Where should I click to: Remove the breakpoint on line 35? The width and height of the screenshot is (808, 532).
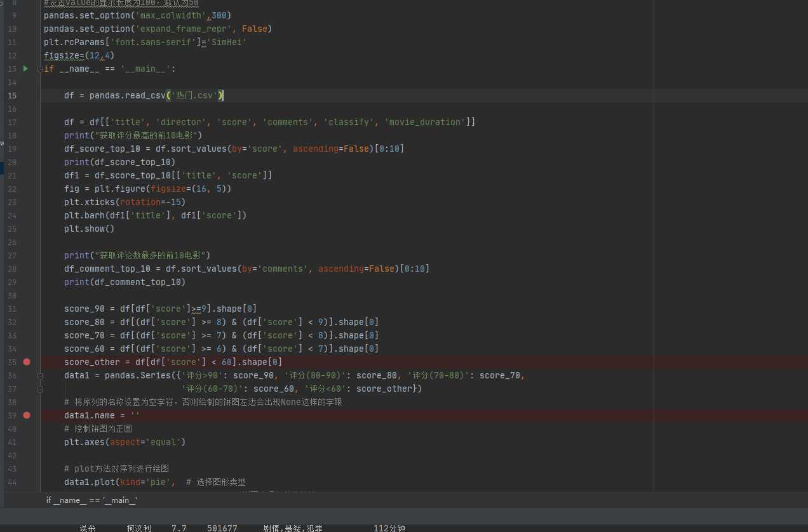tap(27, 362)
